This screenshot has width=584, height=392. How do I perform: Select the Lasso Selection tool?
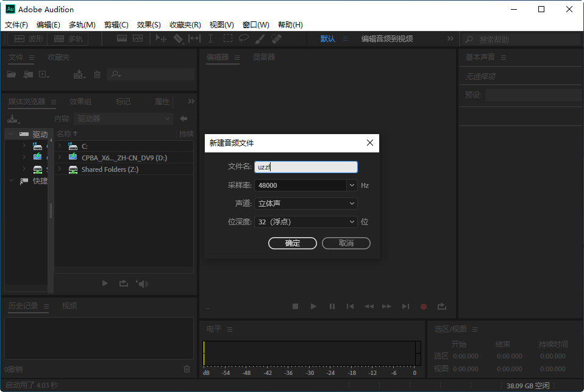click(x=244, y=38)
